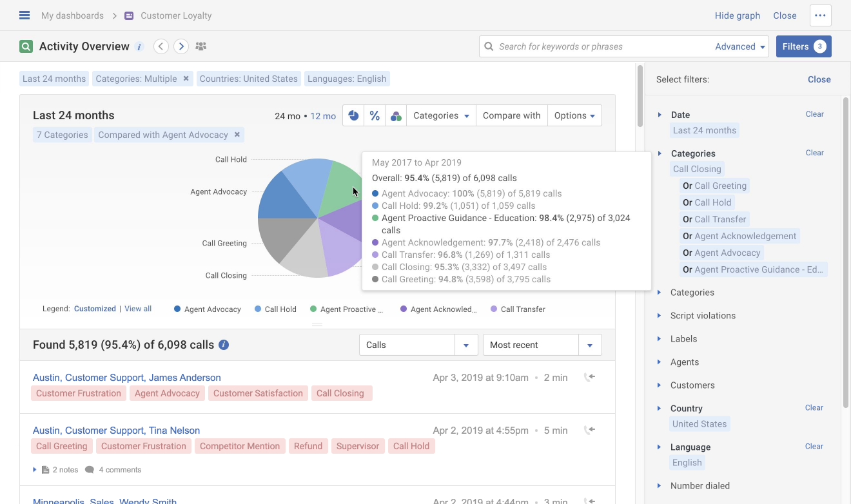The image size is (851, 504).
Task: Switch the timeframe to 12 mo
Action: tap(323, 115)
